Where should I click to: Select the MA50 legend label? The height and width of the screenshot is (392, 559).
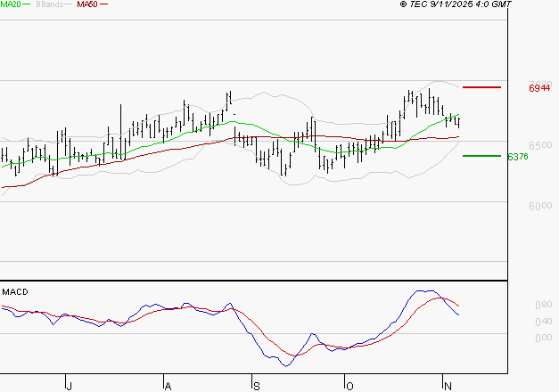tap(87, 4)
